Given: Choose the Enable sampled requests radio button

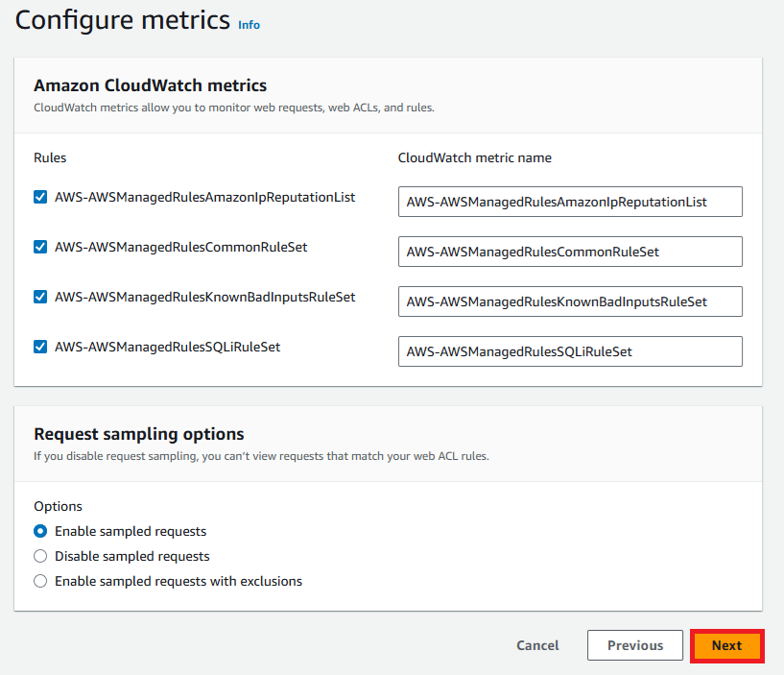Looking at the screenshot, I should click(40, 531).
